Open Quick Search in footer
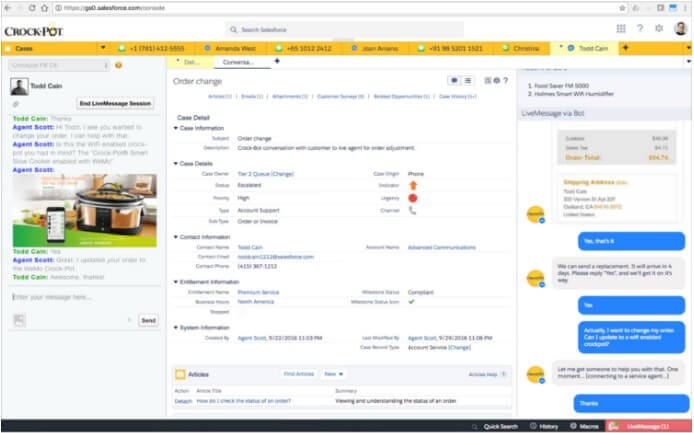 click(x=496, y=426)
